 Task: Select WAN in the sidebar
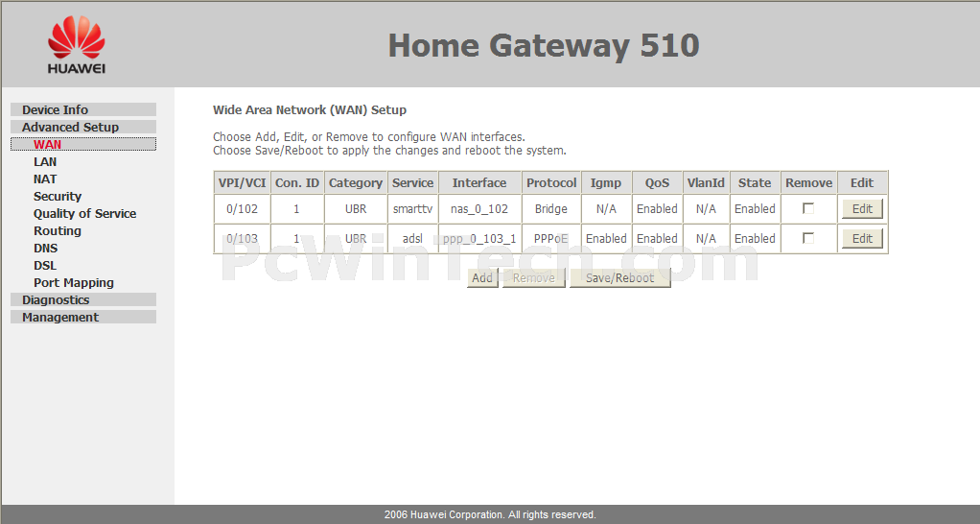click(83, 145)
